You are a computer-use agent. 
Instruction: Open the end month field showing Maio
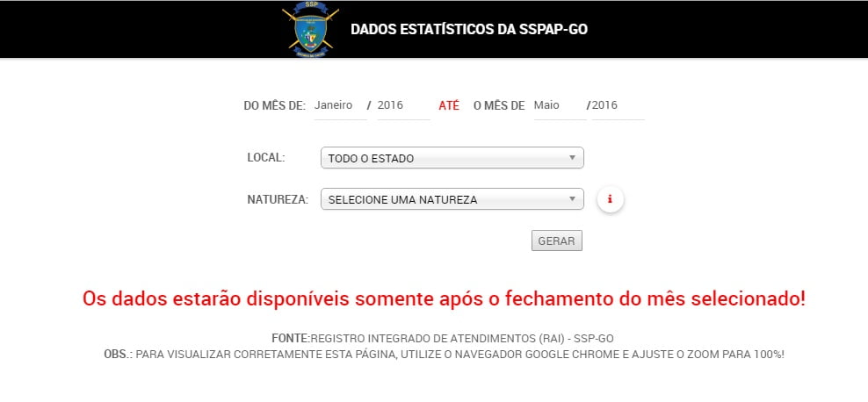point(560,105)
